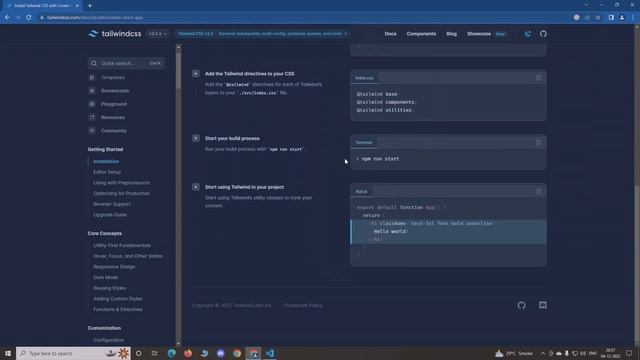Click the step marker for Add Tailwind directives
The width and height of the screenshot is (640, 360).
pos(196,74)
